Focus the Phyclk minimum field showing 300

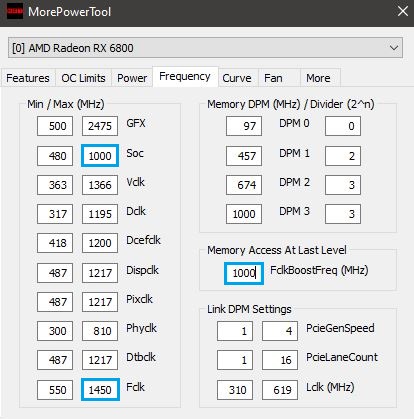click(55, 331)
